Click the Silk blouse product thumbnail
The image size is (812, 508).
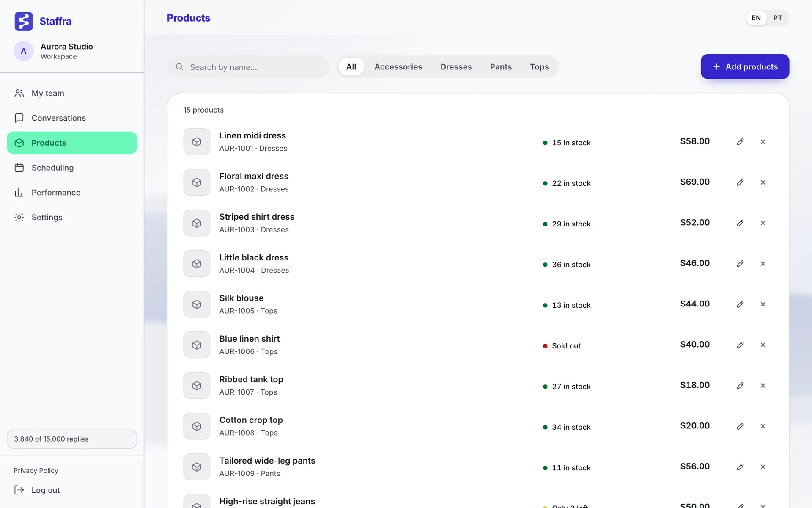tap(197, 304)
